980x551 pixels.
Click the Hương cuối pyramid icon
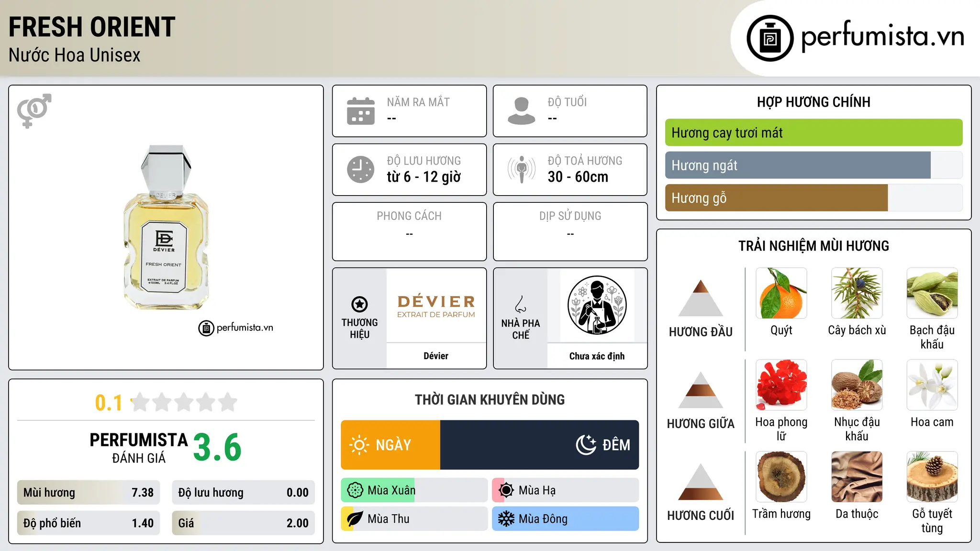[x=701, y=482]
